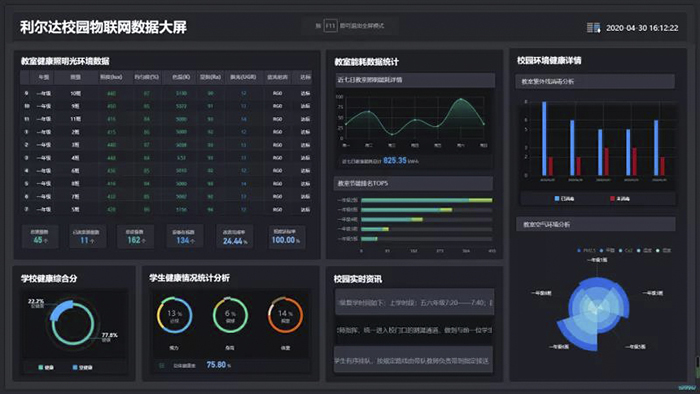Click the 75.80 % overall value
Image resolution: width=700 pixels, height=394 pixels.
[219, 365]
